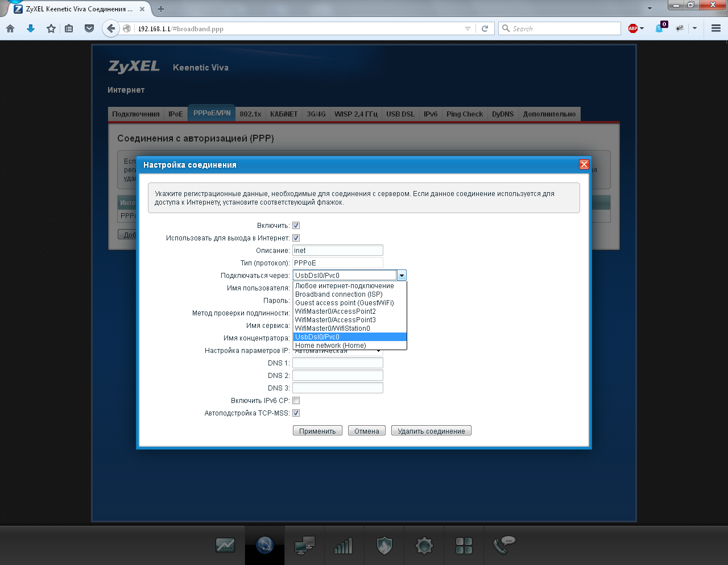Screen dimensions: 728x565
Task: Select Broadband connection (ISP) option
Action: coord(350,294)
